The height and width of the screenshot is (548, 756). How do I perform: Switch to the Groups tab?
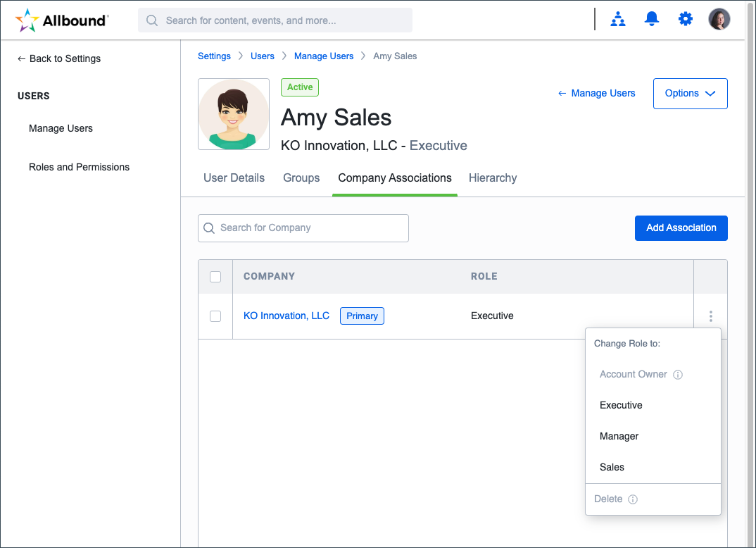tap(301, 178)
